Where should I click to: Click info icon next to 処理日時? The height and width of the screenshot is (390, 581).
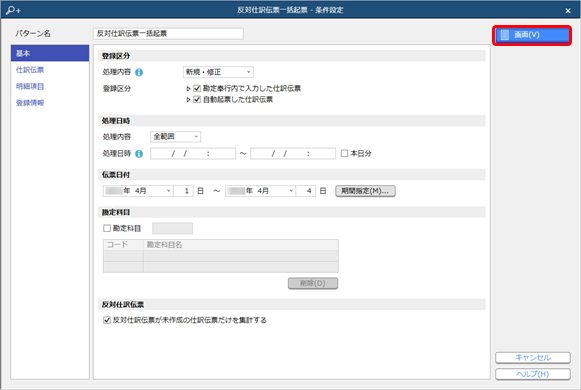(139, 154)
